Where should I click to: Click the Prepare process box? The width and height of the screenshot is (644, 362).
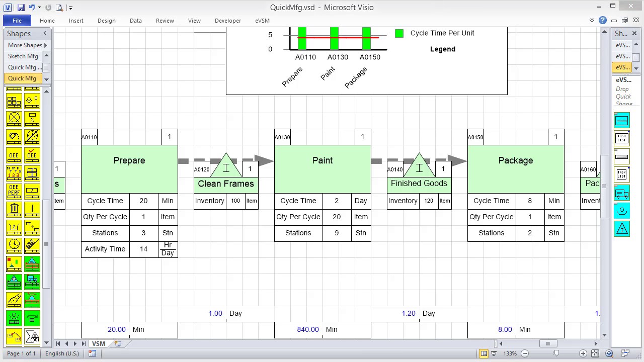(129, 169)
